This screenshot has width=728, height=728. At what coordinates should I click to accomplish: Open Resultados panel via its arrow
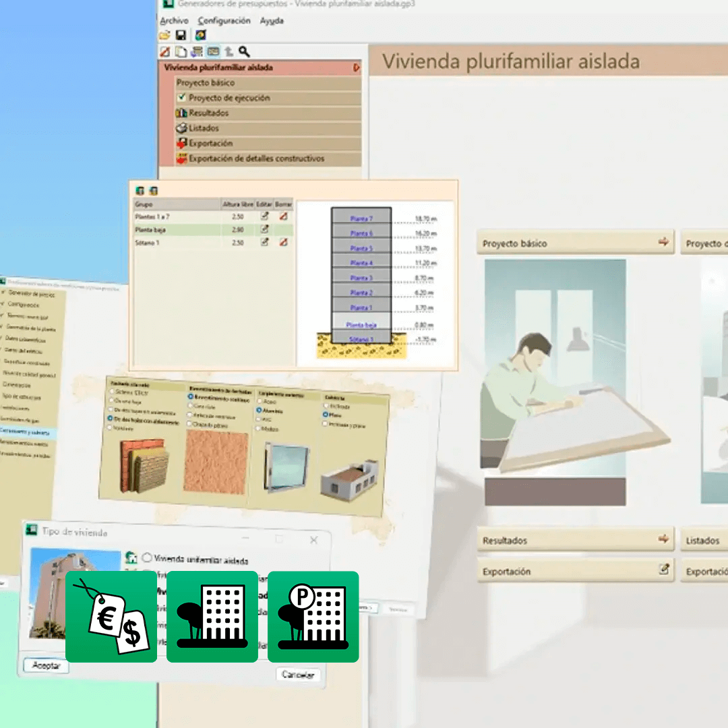click(x=663, y=539)
